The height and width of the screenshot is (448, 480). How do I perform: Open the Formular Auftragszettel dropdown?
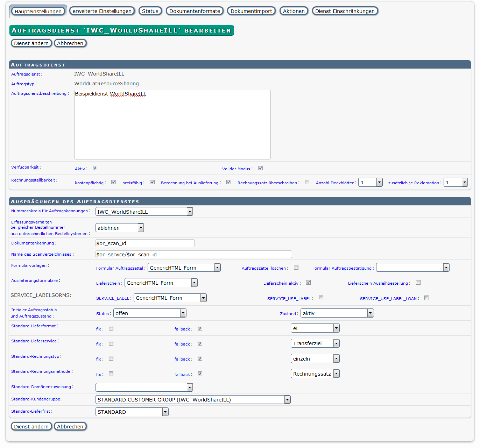pyautogui.click(x=184, y=268)
